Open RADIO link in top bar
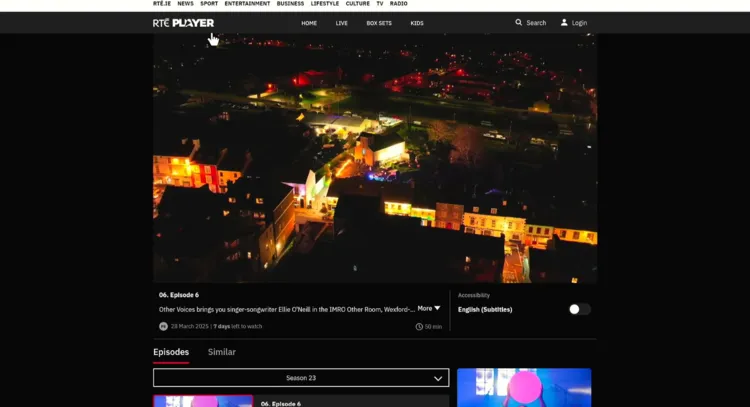This screenshot has width=750, height=407. coord(398,3)
